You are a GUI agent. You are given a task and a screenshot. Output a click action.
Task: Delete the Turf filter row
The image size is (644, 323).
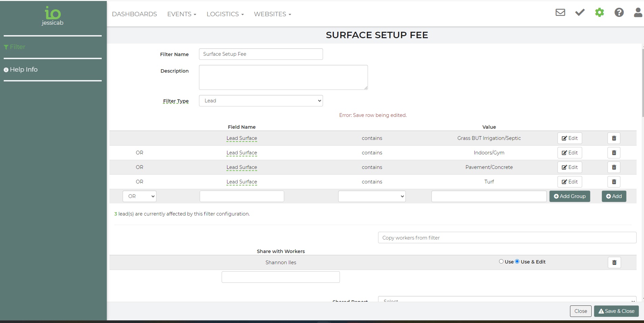click(614, 182)
